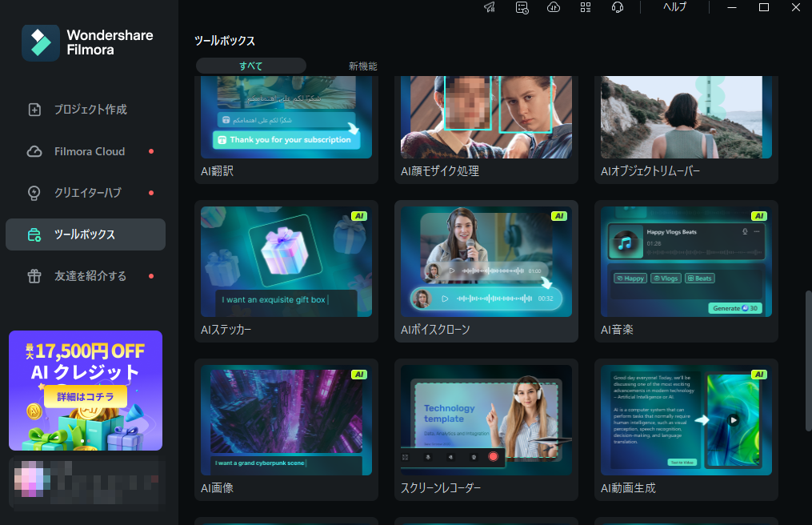Click the スクリーンレコーダー label text
Screen dimensions: 812x525
click(x=441, y=488)
